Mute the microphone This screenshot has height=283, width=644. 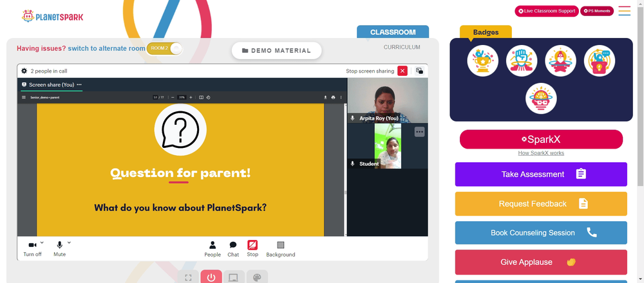pyautogui.click(x=59, y=248)
